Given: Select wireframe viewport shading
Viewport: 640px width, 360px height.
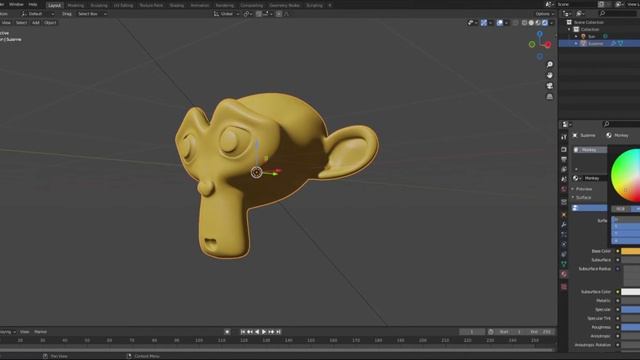Looking at the screenshot, I should point(524,23).
